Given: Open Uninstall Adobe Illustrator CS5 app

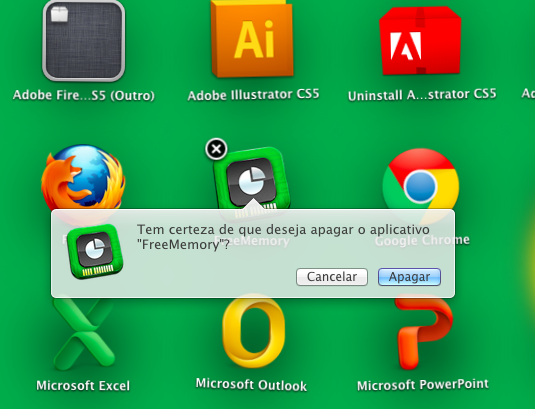Looking at the screenshot, I should 420,41.
